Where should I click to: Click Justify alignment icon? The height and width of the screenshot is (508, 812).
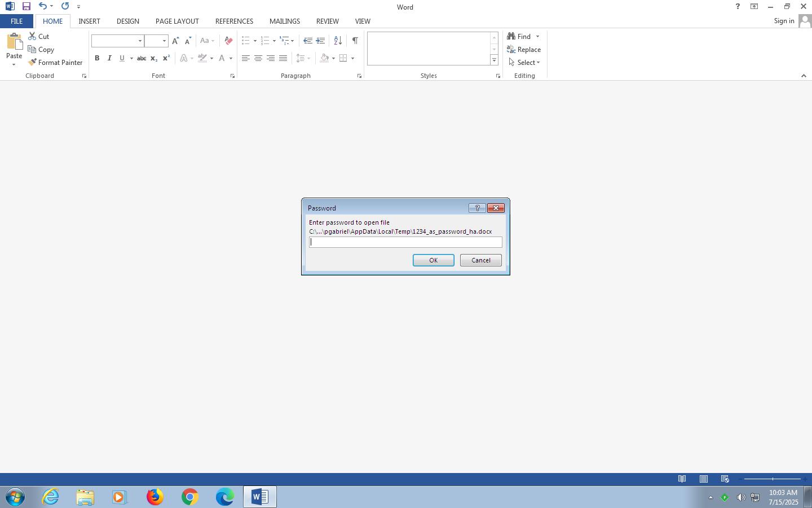pos(283,58)
